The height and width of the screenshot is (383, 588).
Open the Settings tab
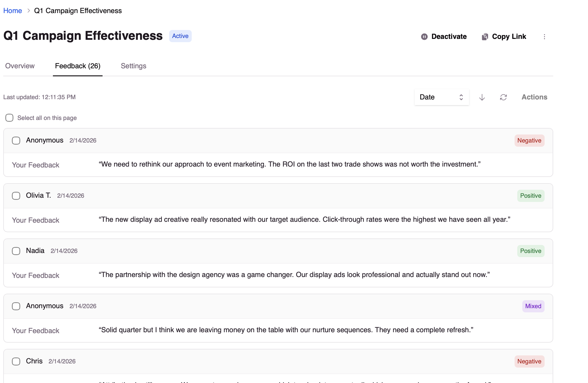pos(133,66)
